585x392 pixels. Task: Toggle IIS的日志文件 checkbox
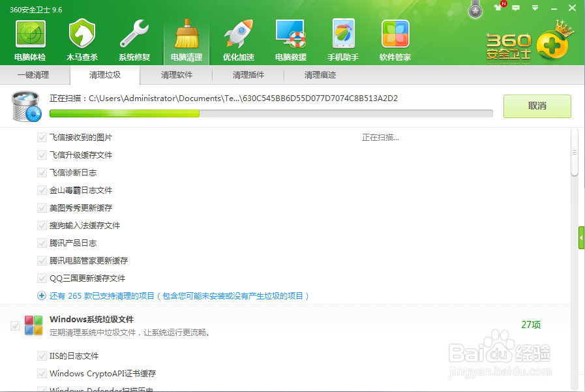(x=42, y=356)
